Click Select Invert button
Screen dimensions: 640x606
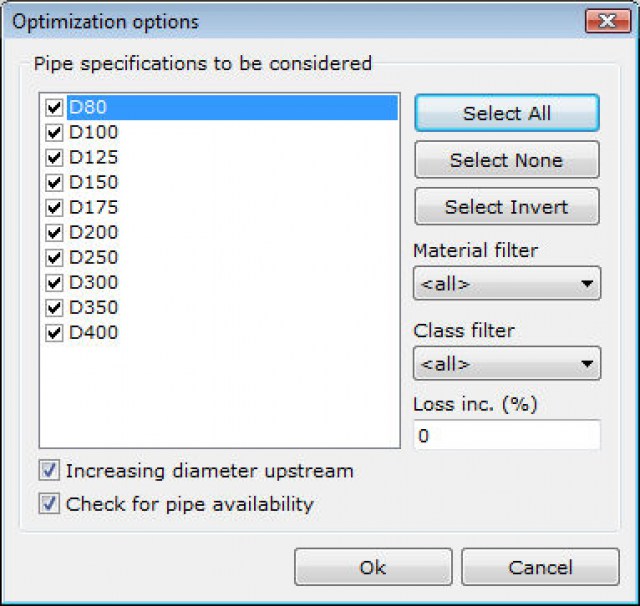pos(506,207)
